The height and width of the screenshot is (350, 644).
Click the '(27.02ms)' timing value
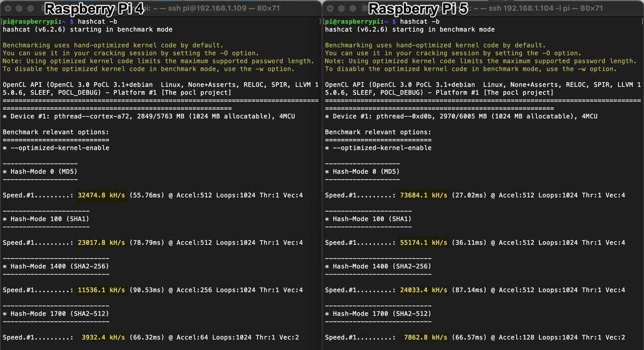(469, 195)
